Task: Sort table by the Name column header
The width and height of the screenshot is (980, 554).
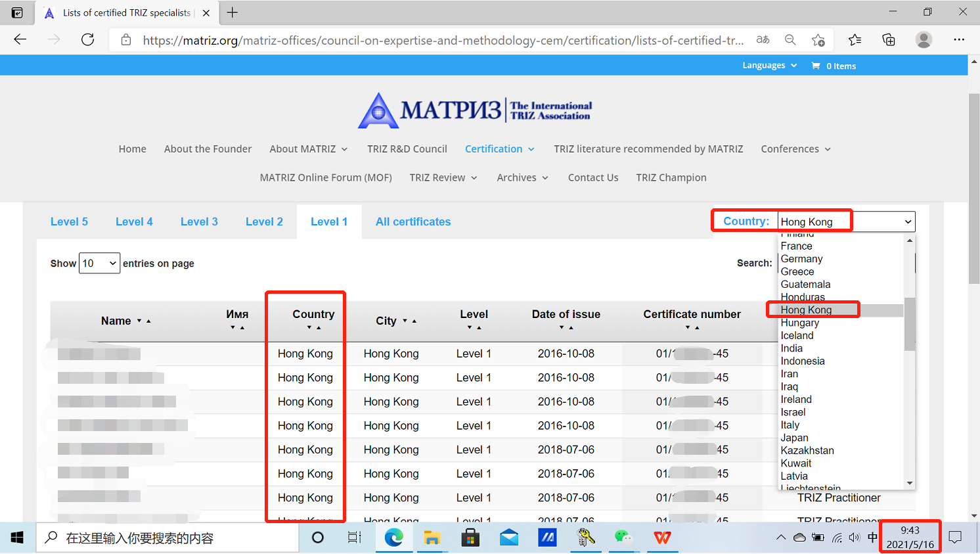Action: tap(116, 321)
